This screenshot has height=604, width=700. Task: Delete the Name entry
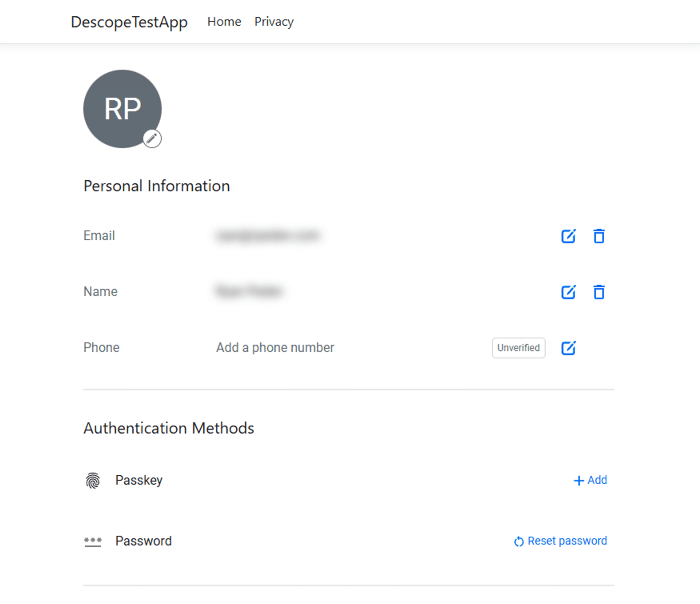599,292
